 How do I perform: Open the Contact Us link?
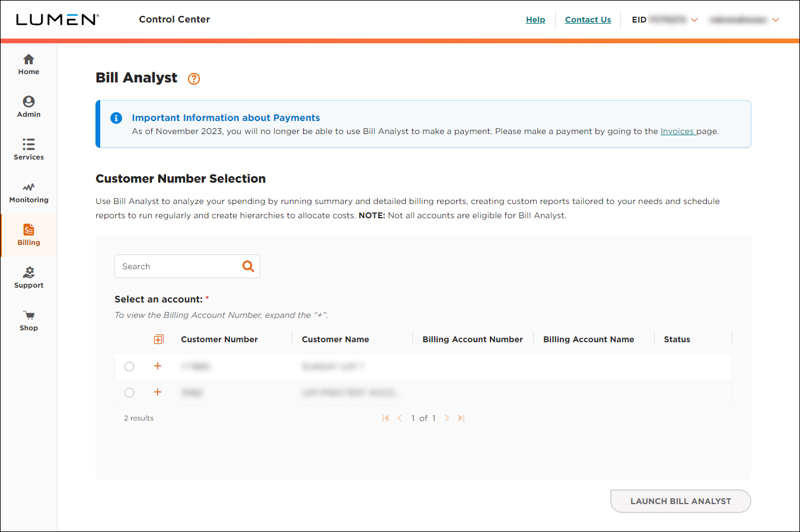pos(588,20)
